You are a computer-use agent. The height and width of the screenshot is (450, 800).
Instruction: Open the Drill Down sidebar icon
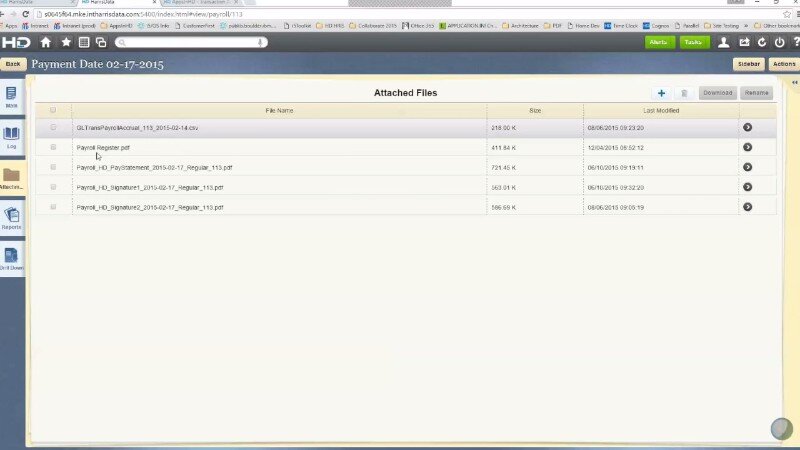click(12, 259)
